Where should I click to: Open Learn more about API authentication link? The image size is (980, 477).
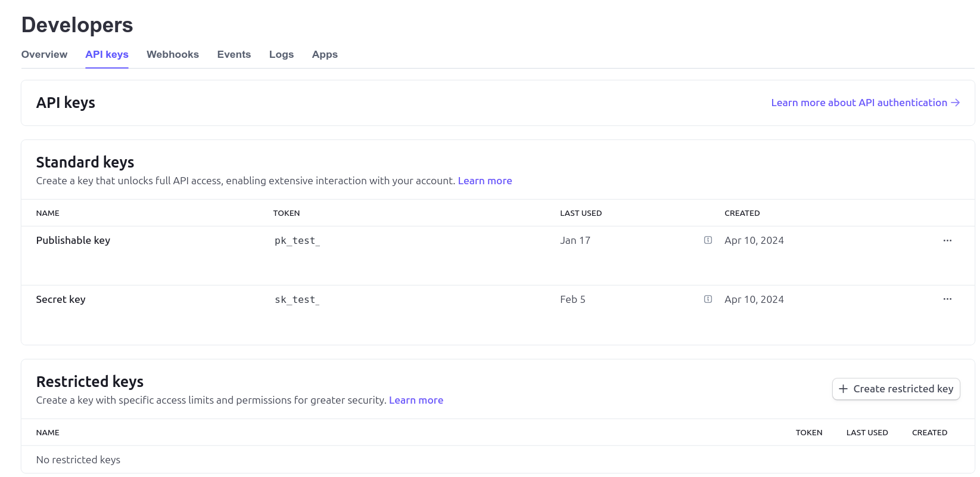[x=864, y=103]
